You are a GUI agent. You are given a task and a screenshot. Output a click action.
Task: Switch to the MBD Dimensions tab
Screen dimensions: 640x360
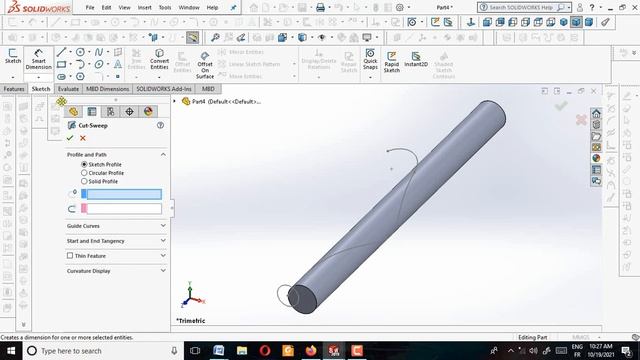coord(107,89)
